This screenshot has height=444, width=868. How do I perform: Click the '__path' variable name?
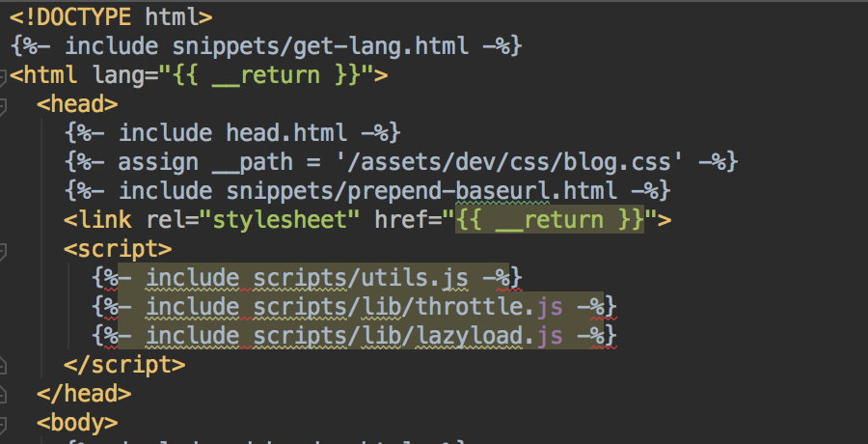tap(253, 163)
